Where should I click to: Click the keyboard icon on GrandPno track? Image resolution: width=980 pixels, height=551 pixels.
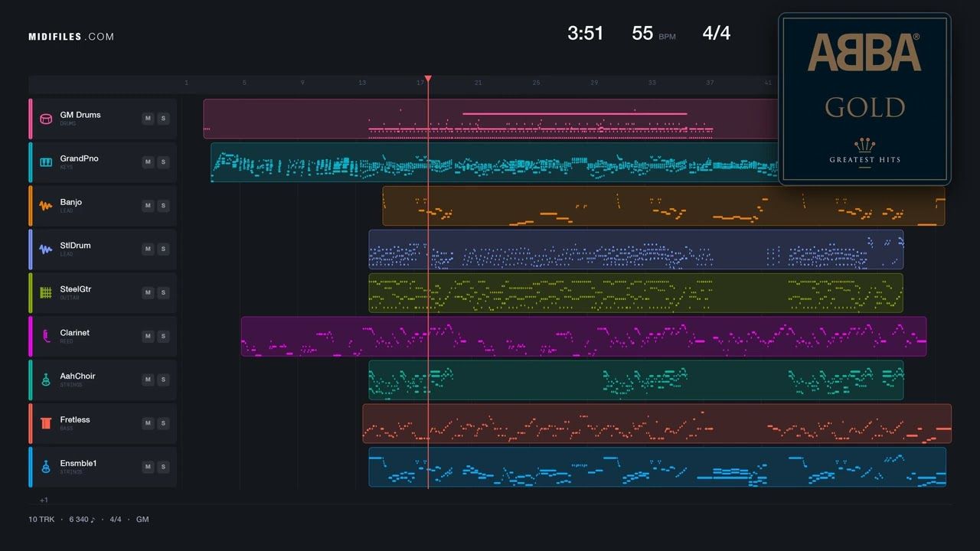[46, 162]
